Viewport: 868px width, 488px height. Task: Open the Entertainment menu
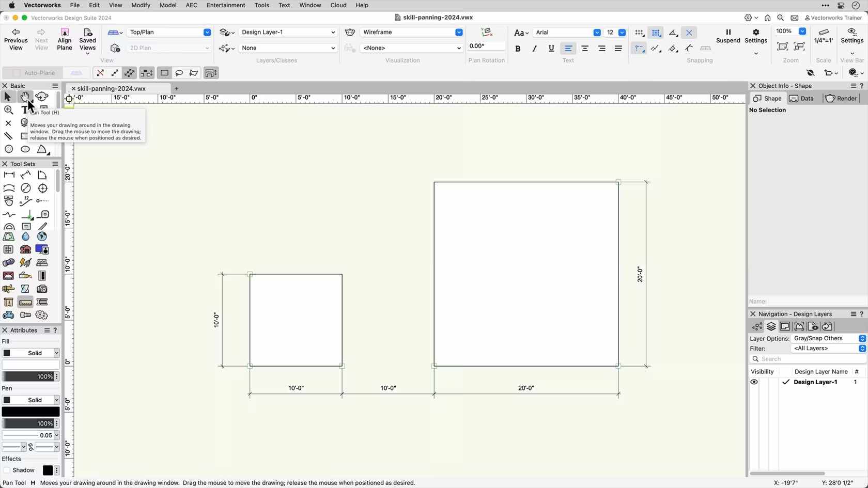pos(226,5)
